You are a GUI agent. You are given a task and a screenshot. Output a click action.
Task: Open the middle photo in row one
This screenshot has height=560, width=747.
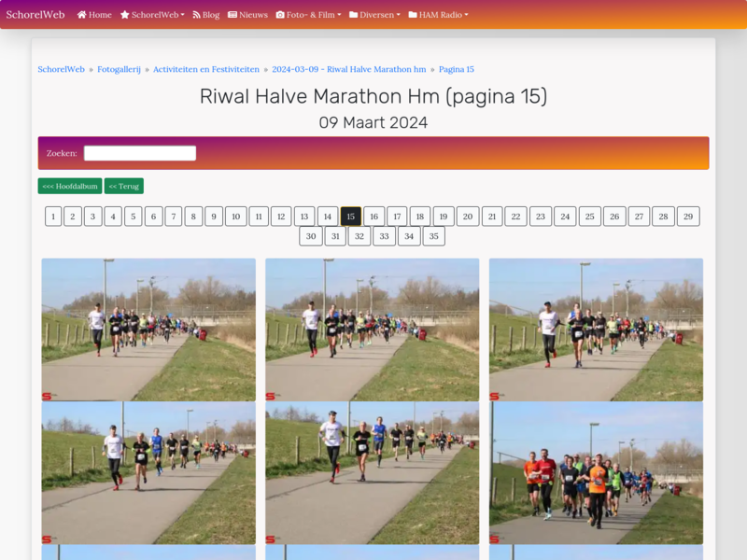(x=372, y=329)
